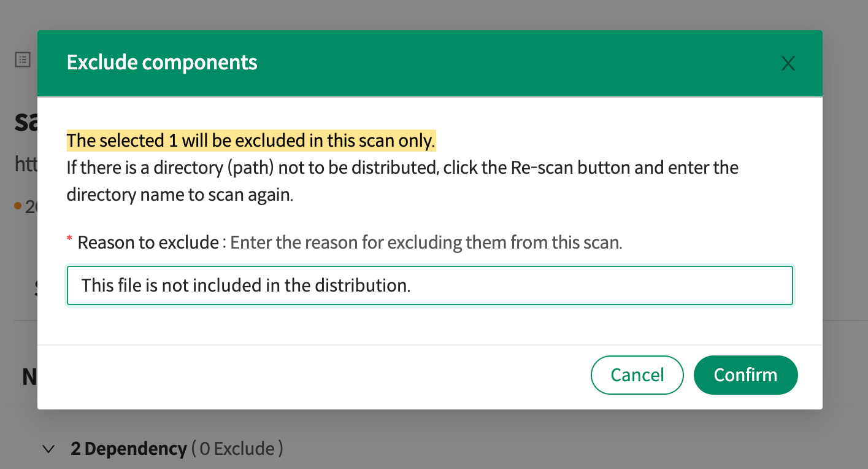Screen dimensions: 868x469
Task: Click the orange status dot at left edge
Action: pyautogui.click(x=18, y=205)
